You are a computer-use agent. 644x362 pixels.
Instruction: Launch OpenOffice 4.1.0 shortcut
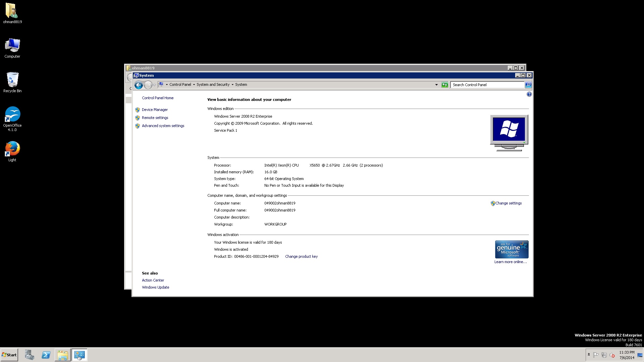12,119
